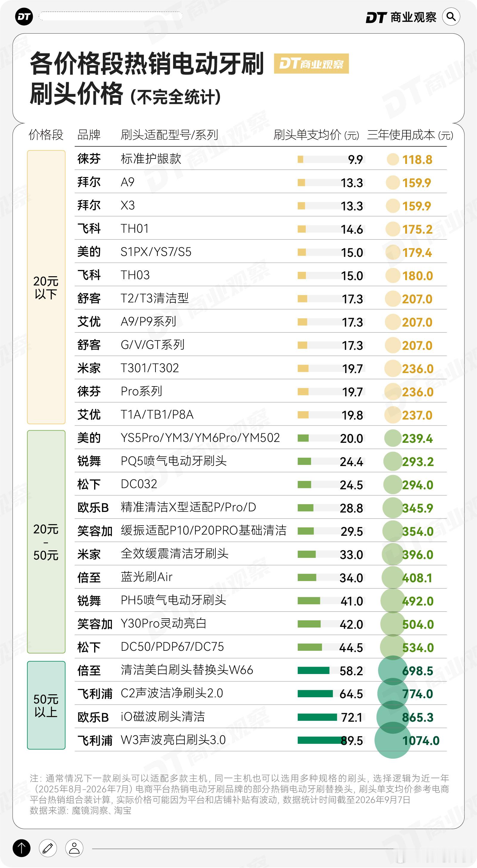
Task: Click the G/V/GT系列 model text
Action: [153, 345]
